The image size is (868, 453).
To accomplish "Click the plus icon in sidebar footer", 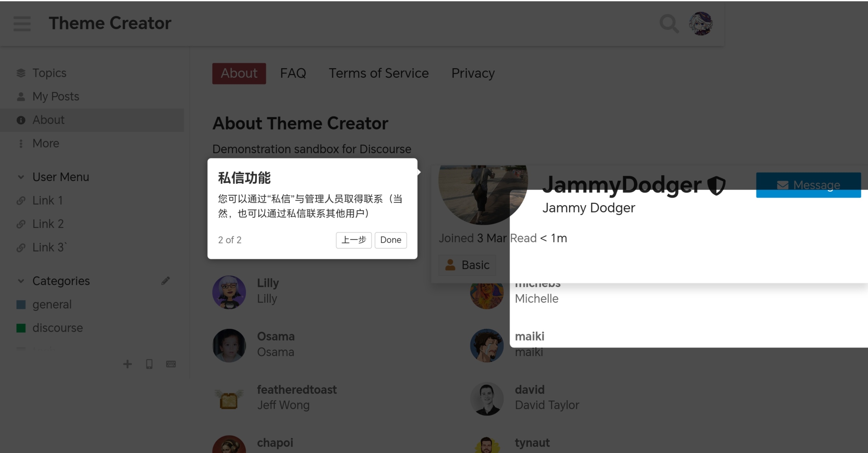I will pyautogui.click(x=128, y=364).
